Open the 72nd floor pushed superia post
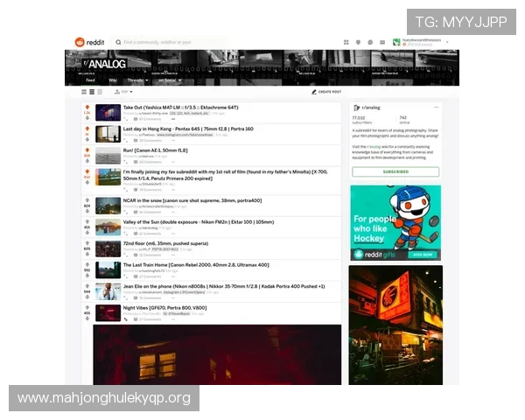This screenshot has height=420, width=525. pos(165,243)
